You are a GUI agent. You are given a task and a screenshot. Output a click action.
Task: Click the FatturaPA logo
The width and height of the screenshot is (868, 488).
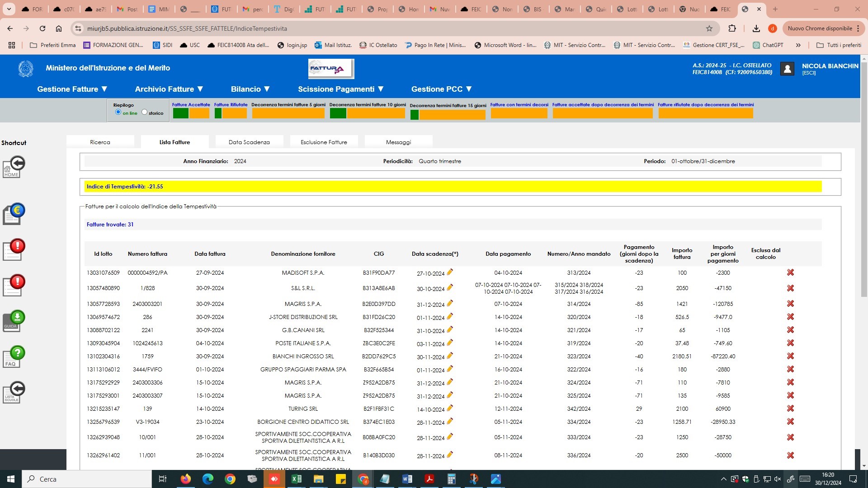[331, 69]
